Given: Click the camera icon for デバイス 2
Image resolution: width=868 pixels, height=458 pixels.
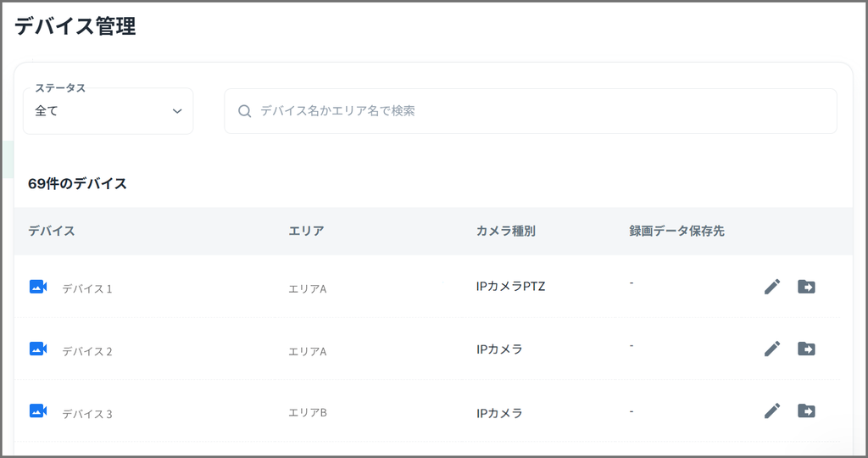Looking at the screenshot, I should 38,349.
